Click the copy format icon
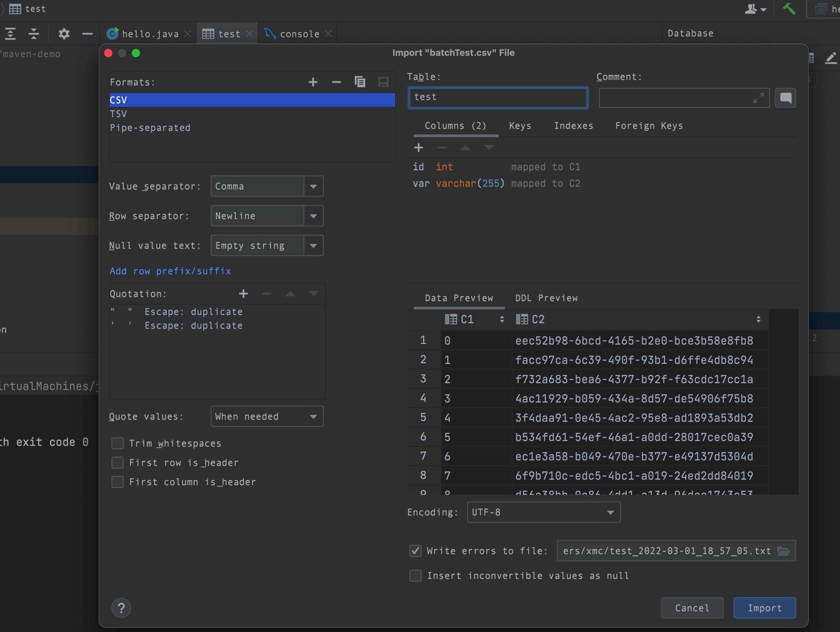Image resolution: width=840 pixels, height=632 pixels. pos(360,82)
